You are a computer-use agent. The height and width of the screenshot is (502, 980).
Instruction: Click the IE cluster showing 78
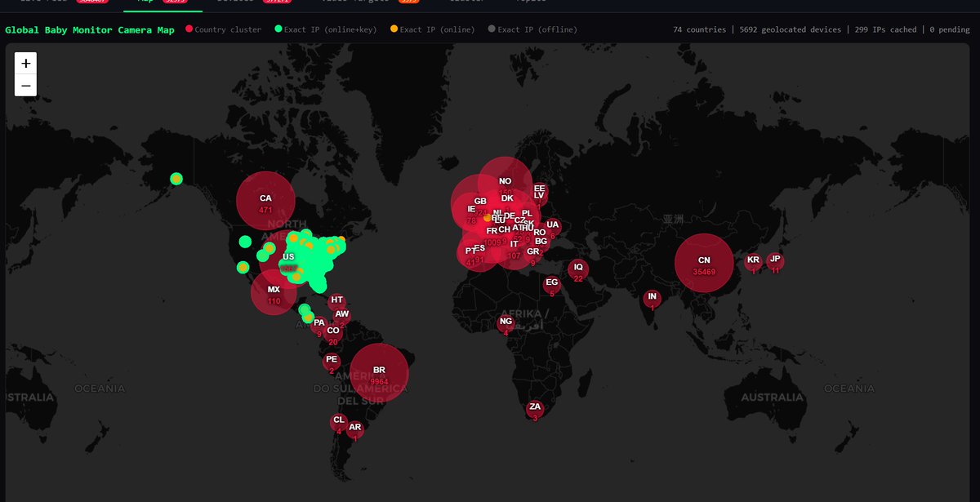point(471,212)
